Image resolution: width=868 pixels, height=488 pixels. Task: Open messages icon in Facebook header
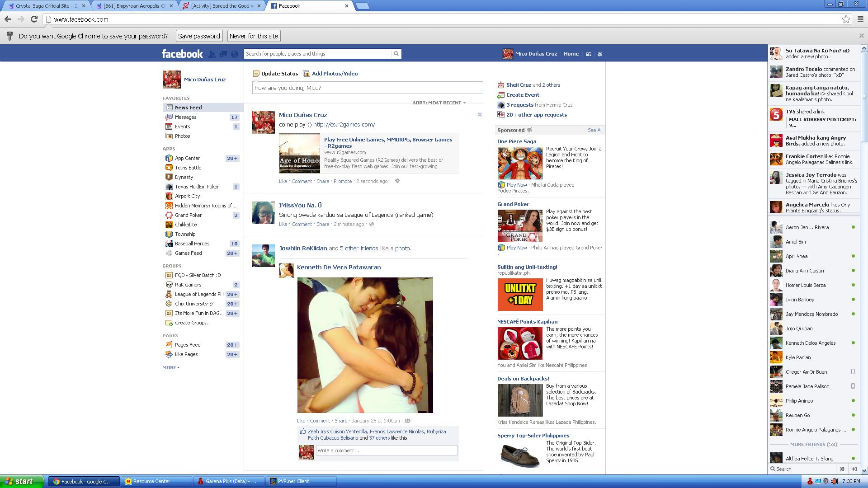point(223,54)
